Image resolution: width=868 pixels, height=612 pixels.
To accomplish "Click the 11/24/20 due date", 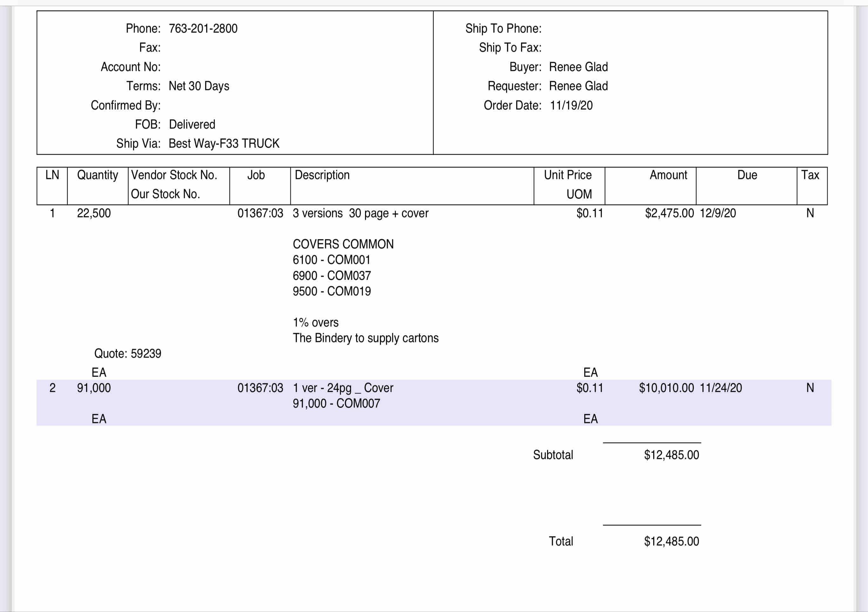I will (x=721, y=388).
